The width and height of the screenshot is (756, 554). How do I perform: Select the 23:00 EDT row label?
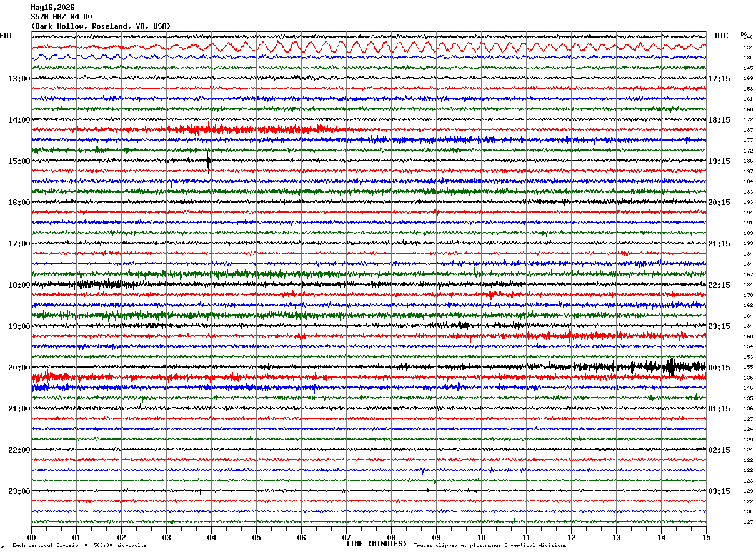click(19, 491)
